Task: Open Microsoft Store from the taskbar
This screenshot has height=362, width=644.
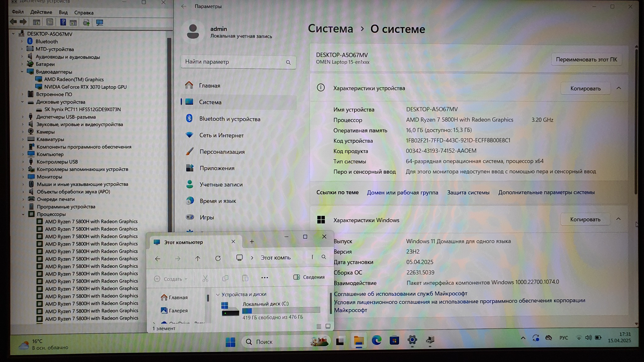Action: click(394, 340)
